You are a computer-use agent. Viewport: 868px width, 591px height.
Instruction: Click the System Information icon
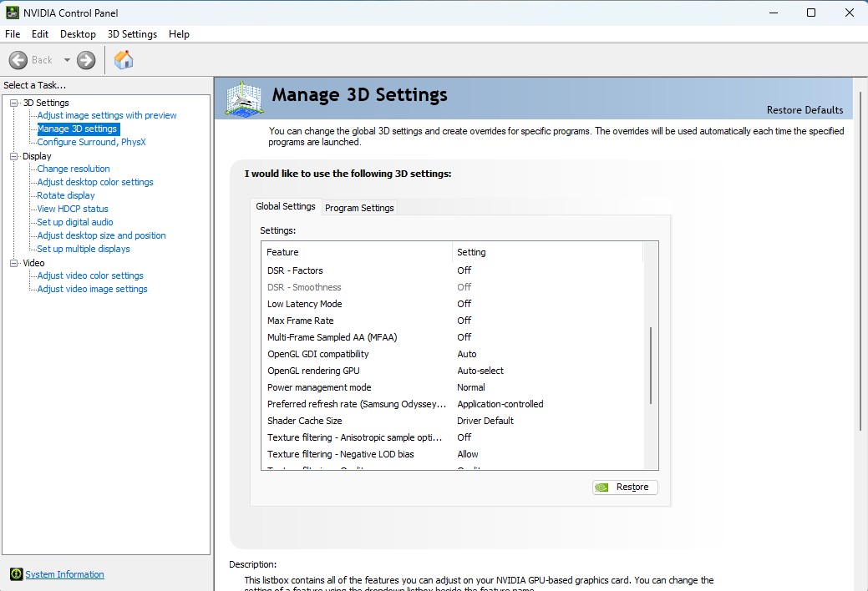16,573
